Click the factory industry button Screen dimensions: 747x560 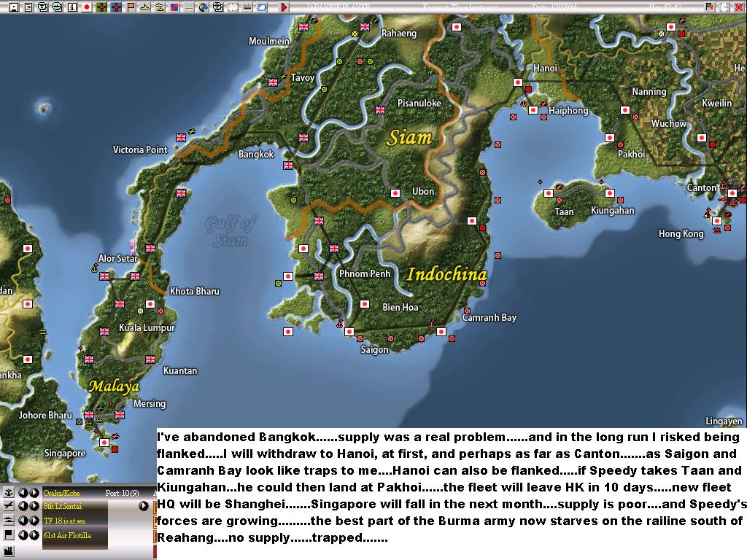tap(9, 551)
